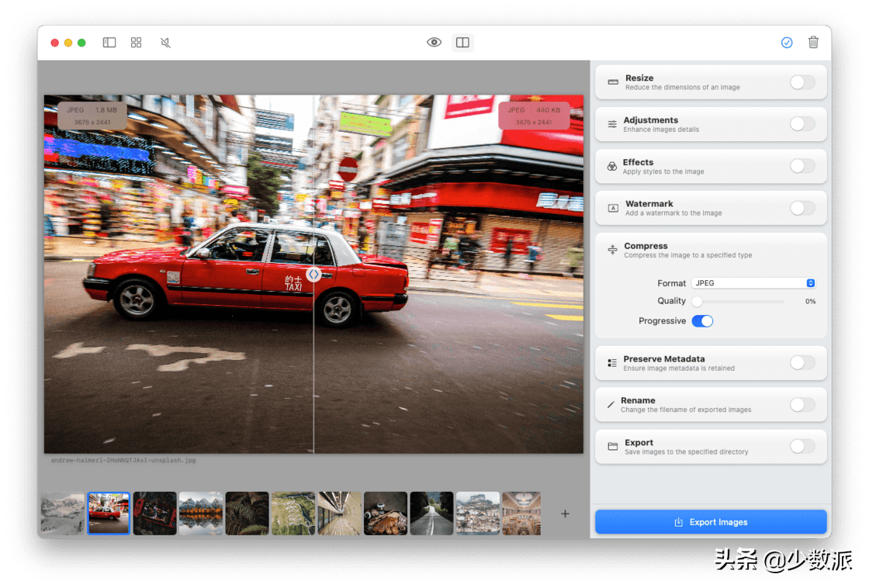Click the Export Images button
The height and width of the screenshot is (588, 869).
711,522
